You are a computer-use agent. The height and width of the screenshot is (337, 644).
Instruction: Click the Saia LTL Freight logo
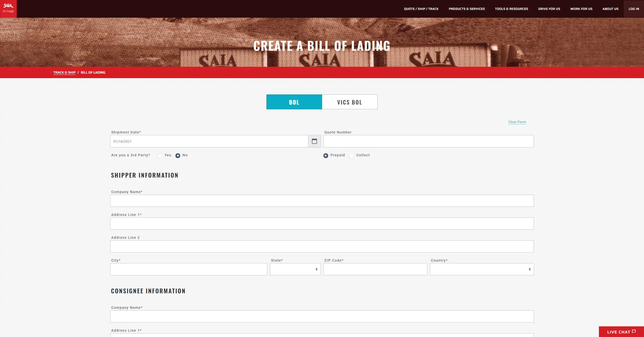(8, 9)
